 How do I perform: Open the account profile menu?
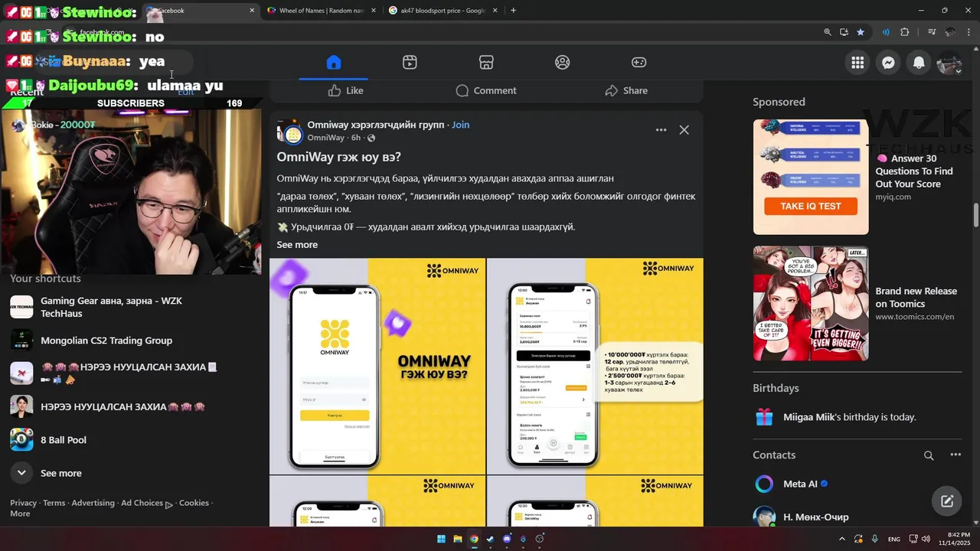pos(949,63)
